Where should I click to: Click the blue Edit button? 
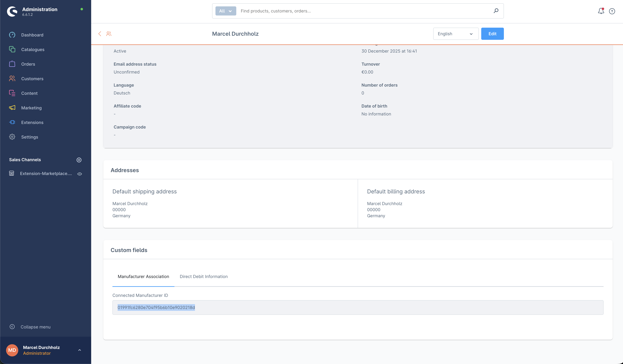pos(492,34)
